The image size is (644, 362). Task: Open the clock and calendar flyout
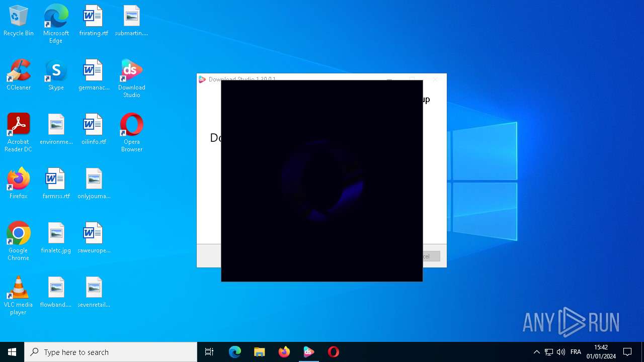(601, 352)
